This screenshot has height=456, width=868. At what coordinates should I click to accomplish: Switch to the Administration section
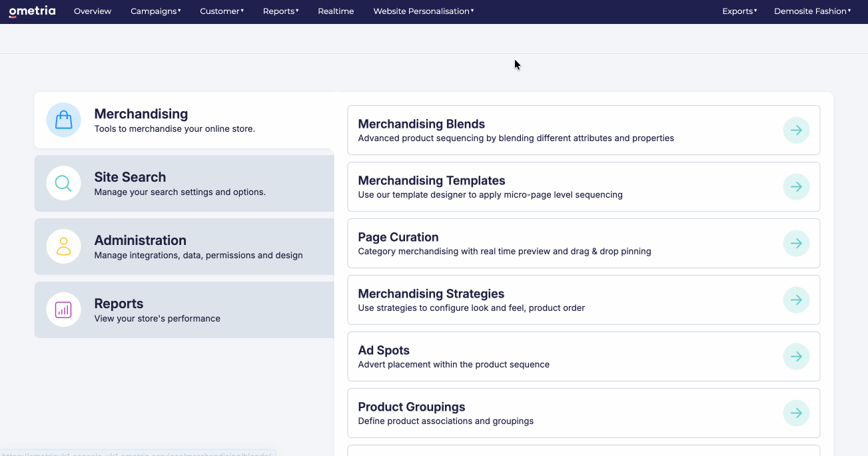coord(185,246)
